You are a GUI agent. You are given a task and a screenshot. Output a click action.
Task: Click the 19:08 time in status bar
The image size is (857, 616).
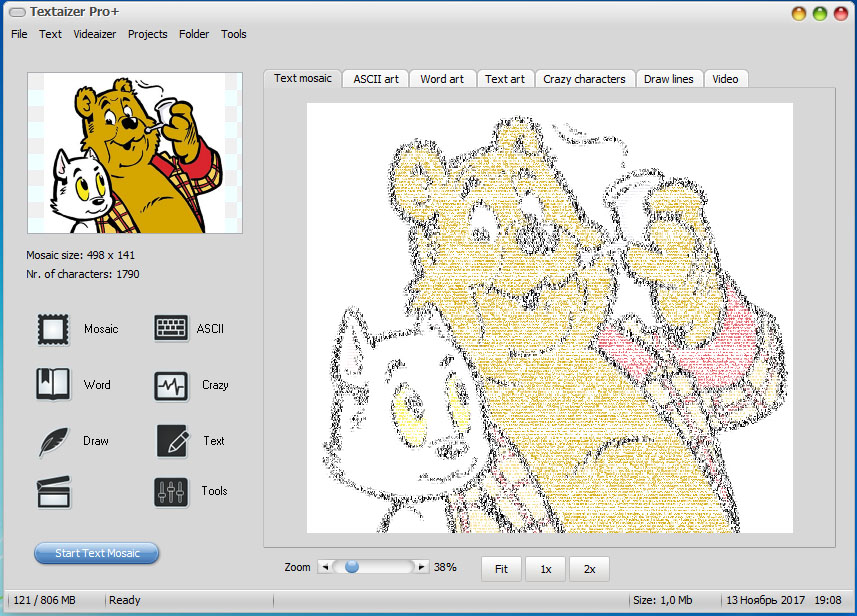828,600
